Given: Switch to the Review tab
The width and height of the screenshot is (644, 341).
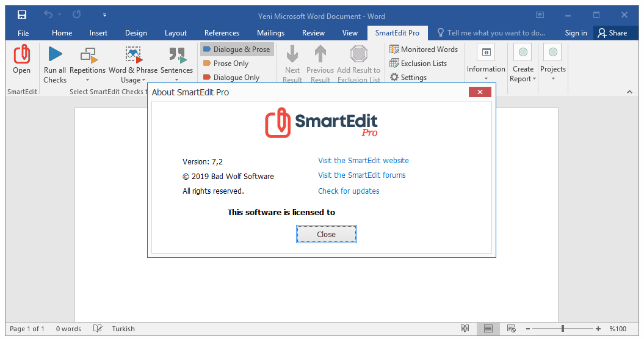Looking at the screenshot, I should (313, 33).
